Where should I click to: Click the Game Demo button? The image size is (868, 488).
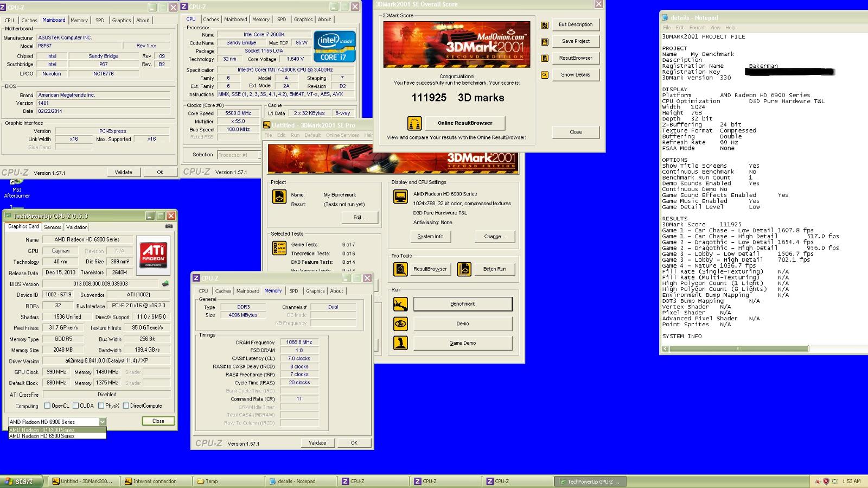(x=463, y=343)
